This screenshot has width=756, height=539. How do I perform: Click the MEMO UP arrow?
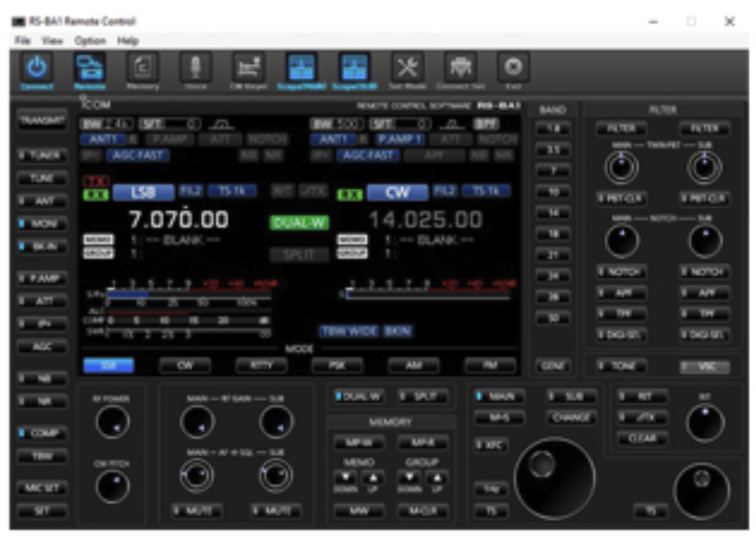tap(373, 478)
